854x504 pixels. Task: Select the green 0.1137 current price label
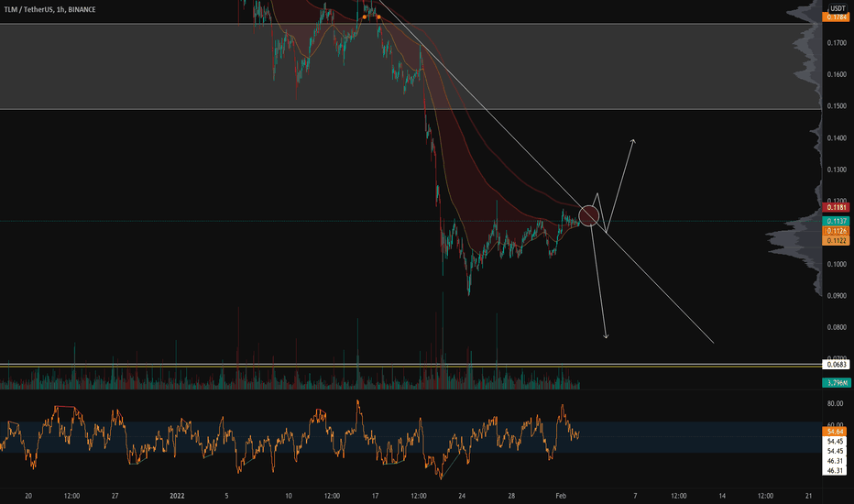pos(836,221)
